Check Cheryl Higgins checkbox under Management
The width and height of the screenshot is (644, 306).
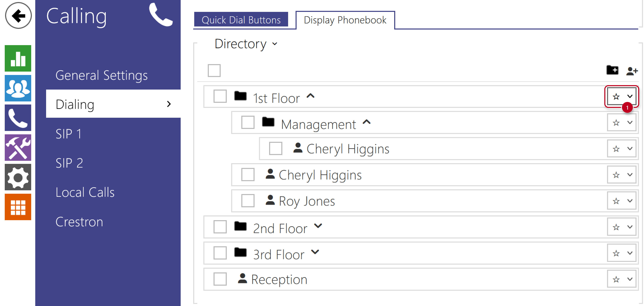click(x=276, y=149)
